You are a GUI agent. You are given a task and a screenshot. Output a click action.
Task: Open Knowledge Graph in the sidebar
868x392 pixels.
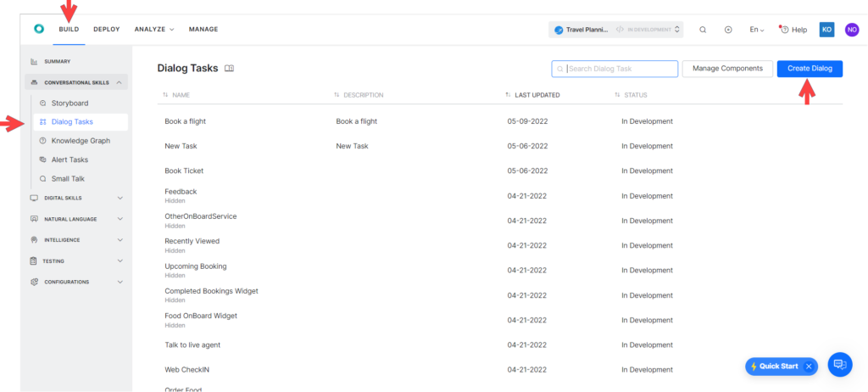click(81, 141)
